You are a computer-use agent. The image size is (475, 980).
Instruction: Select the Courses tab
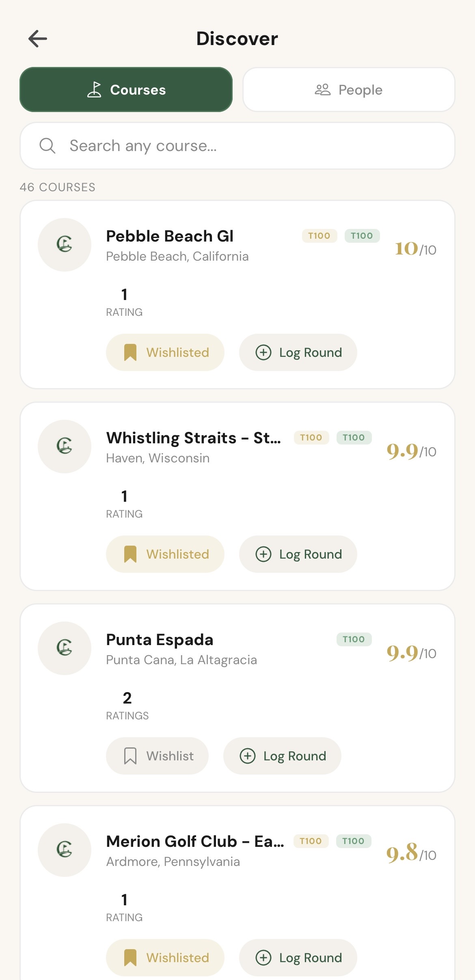[x=126, y=90]
